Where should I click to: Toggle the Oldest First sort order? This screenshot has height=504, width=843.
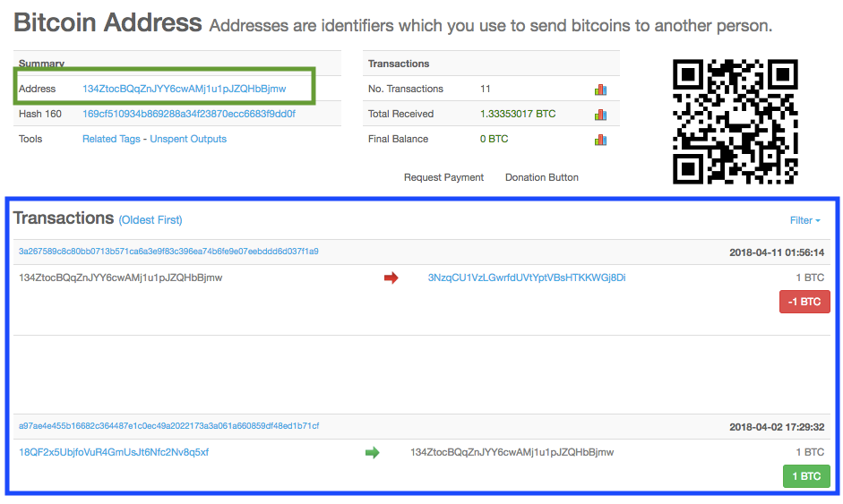[151, 219]
